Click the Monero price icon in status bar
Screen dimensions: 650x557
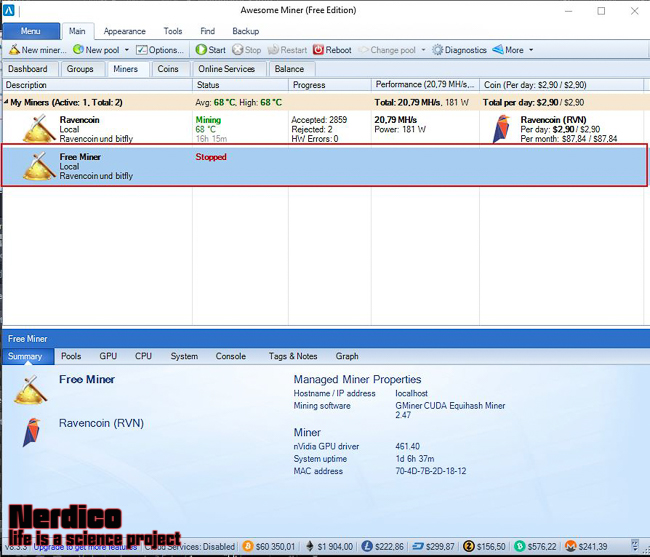tap(571, 546)
